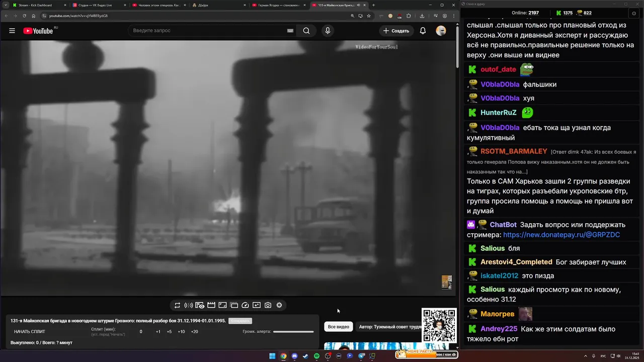Click the YouTube search magnifier button
The image size is (644, 362).
click(x=306, y=31)
